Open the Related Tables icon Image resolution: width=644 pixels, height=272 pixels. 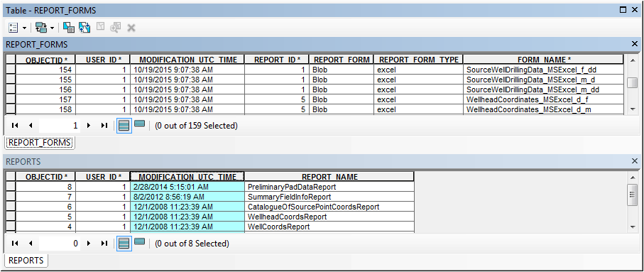[x=41, y=28]
